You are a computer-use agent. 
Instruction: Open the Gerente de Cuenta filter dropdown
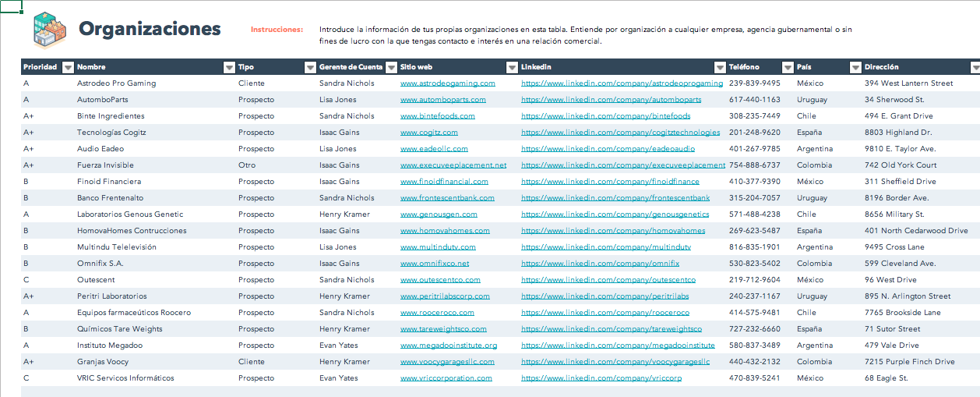pos(391,67)
